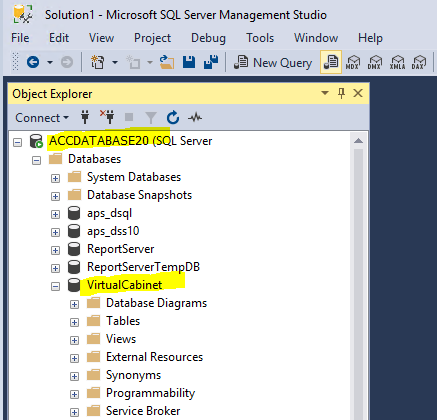Click the XMLA query icon

pyautogui.click(x=397, y=62)
